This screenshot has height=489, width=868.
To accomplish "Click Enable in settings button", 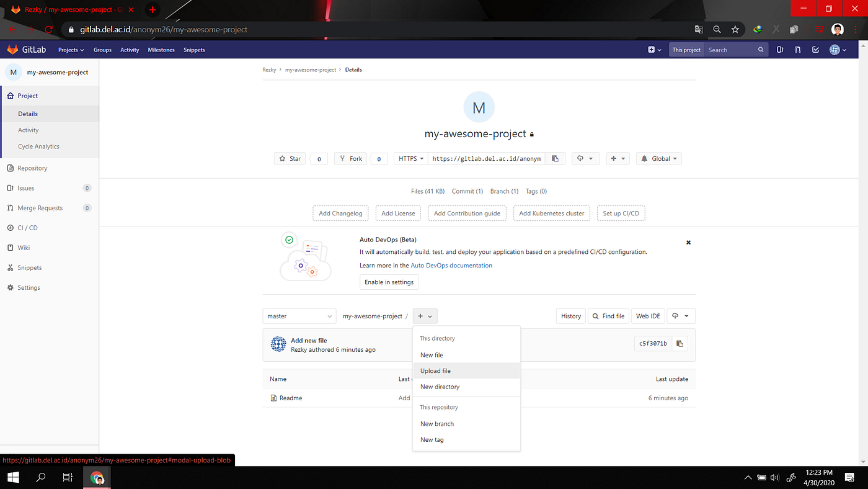I will pos(389,282).
